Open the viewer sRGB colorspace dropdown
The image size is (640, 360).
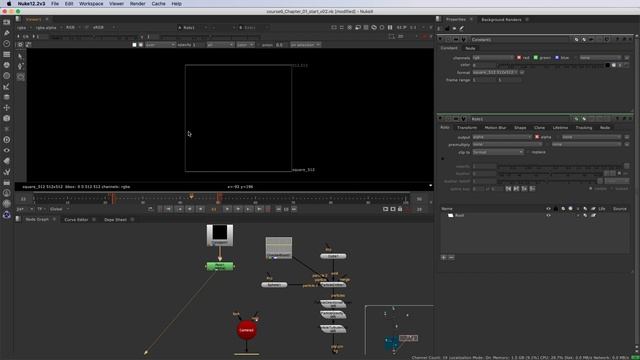pos(104,28)
